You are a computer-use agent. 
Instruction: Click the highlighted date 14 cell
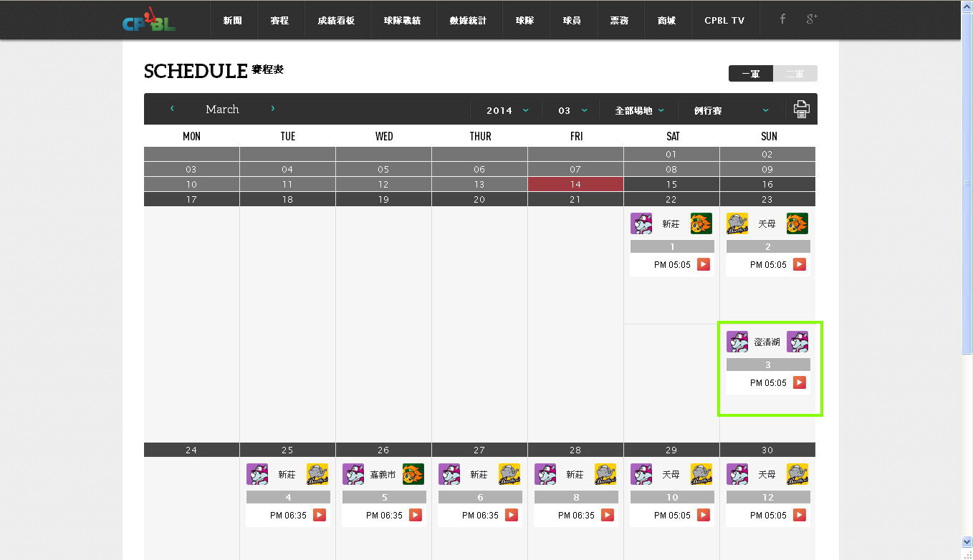click(575, 184)
